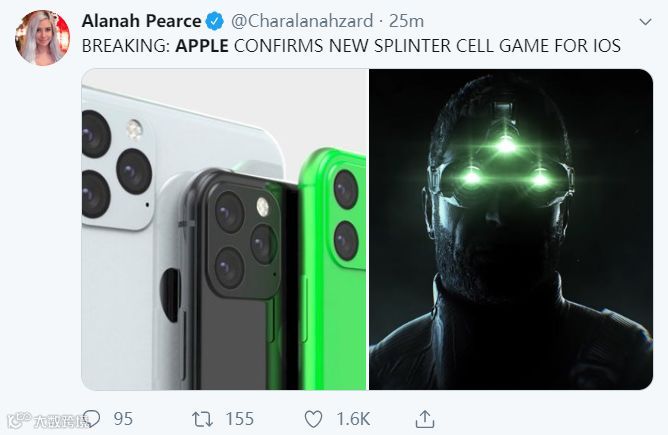
Task: Open the Alanah Pearce display name
Action: pos(141,21)
